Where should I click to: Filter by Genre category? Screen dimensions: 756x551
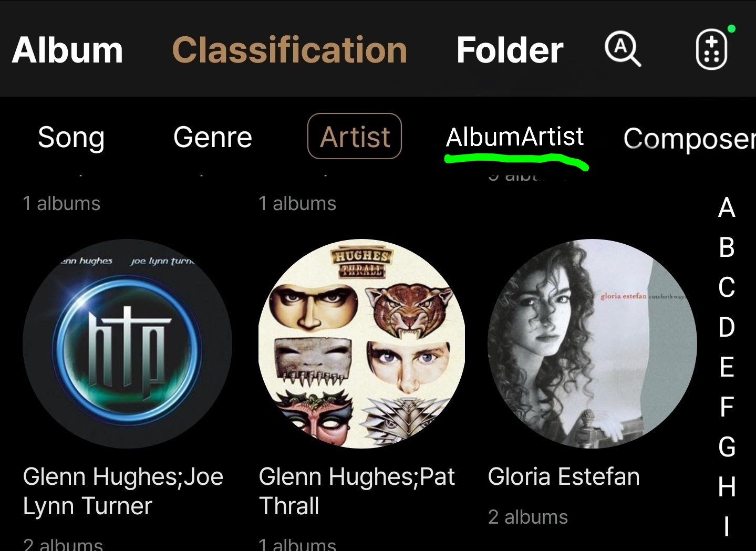coord(212,137)
